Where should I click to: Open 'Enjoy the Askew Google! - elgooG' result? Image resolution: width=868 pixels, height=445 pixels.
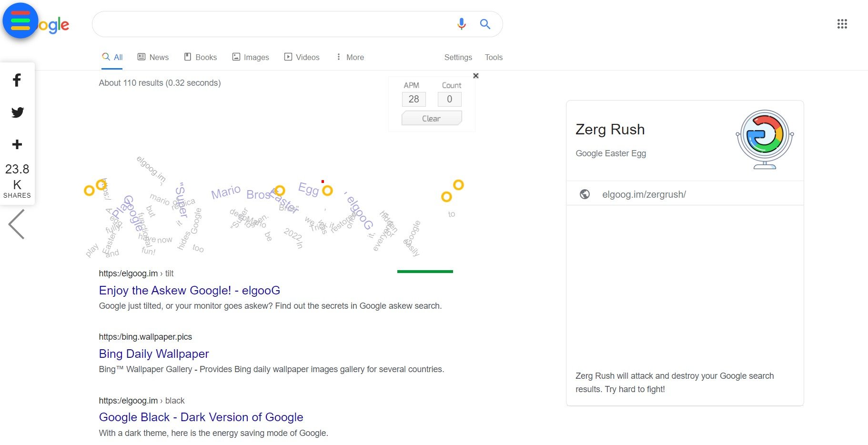pyautogui.click(x=190, y=290)
